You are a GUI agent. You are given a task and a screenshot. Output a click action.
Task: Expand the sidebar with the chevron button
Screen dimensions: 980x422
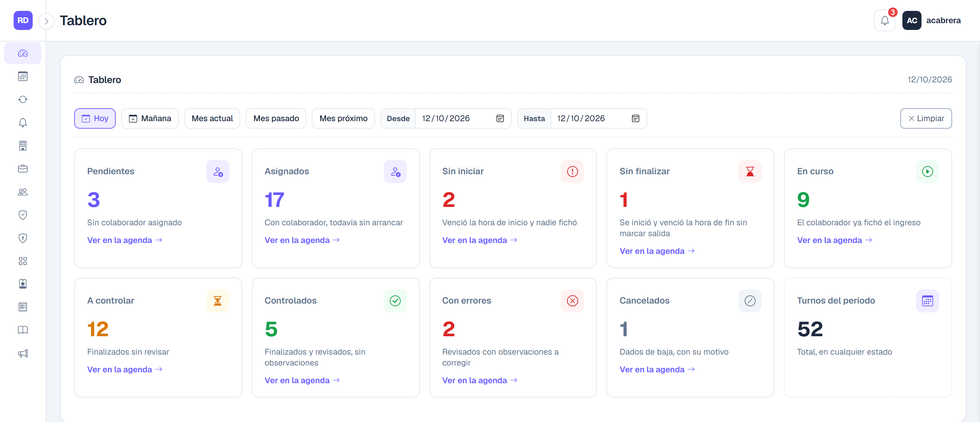(46, 21)
